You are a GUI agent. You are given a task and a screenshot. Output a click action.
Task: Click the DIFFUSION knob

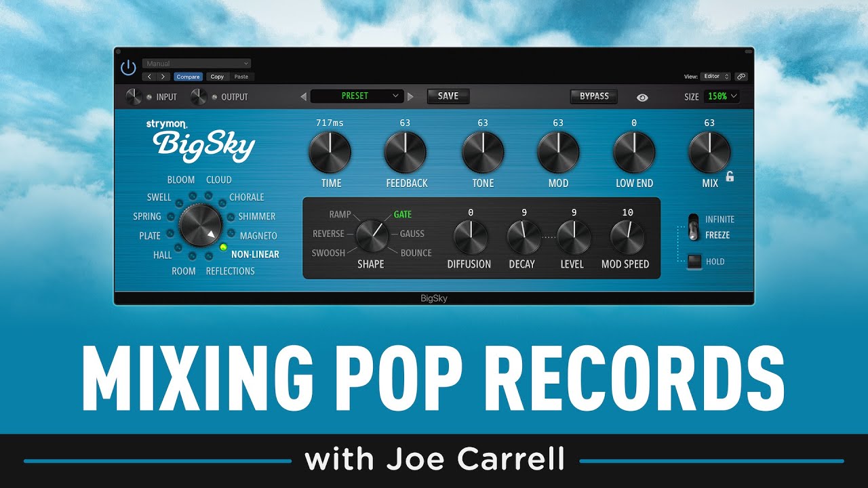[x=469, y=237]
